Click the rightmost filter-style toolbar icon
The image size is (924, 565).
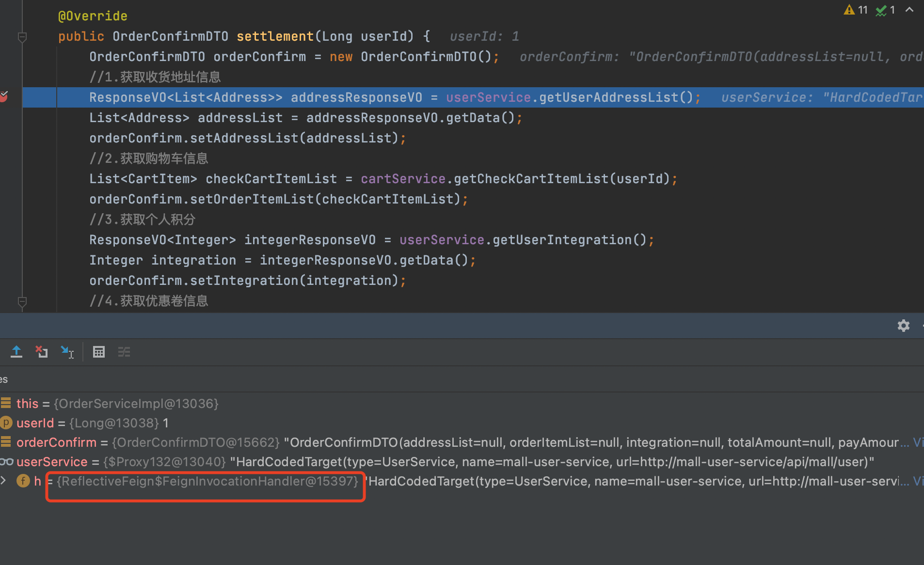pyautogui.click(x=124, y=352)
